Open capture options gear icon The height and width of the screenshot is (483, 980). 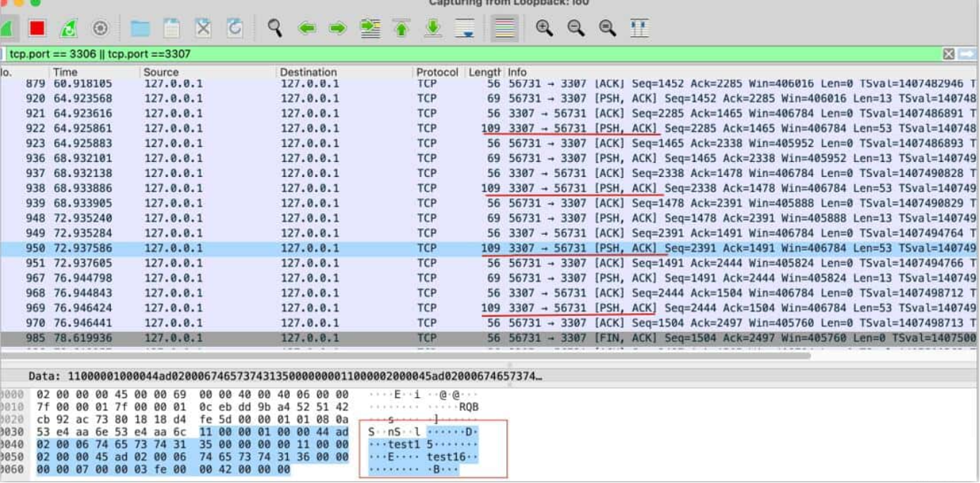100,28
